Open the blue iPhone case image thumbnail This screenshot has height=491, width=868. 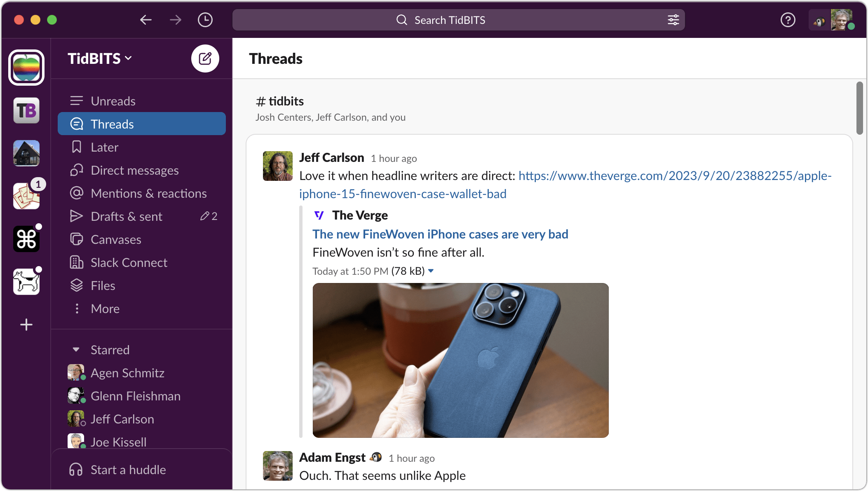pos(460,360)
